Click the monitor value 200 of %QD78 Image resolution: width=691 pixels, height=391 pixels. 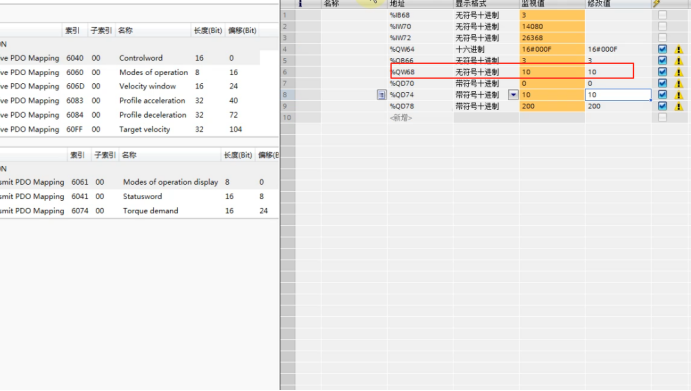coord(528,106)
